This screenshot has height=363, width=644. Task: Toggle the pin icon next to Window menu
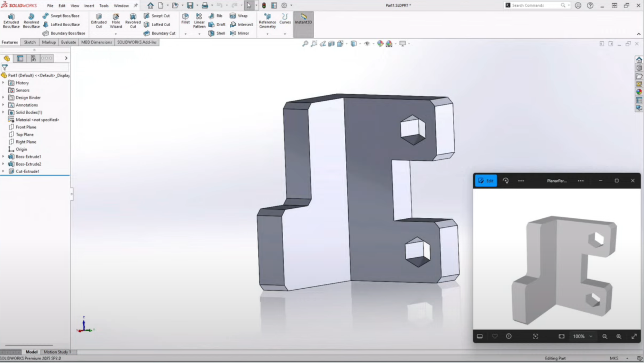click(x=136, y=5)
